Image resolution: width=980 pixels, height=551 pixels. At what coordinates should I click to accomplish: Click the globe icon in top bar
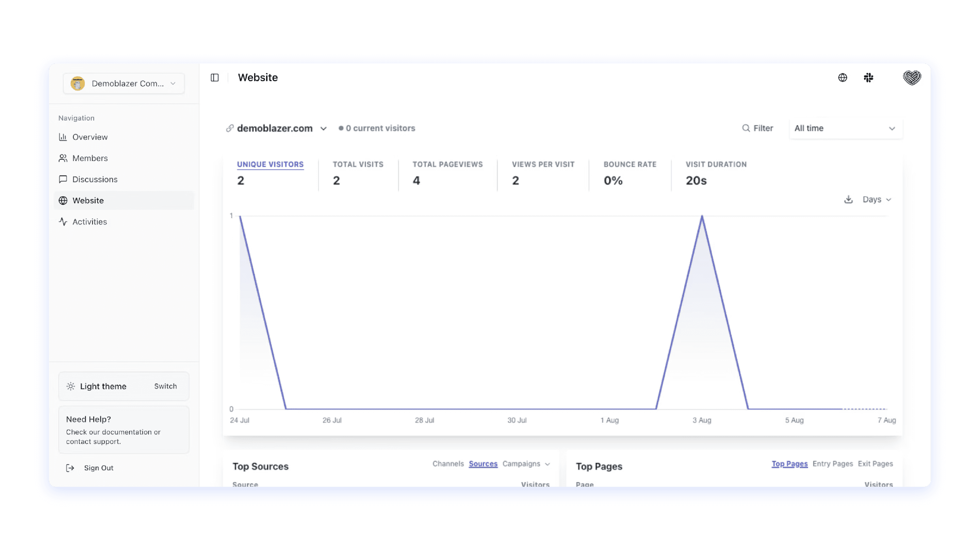[x=842, y=78]
